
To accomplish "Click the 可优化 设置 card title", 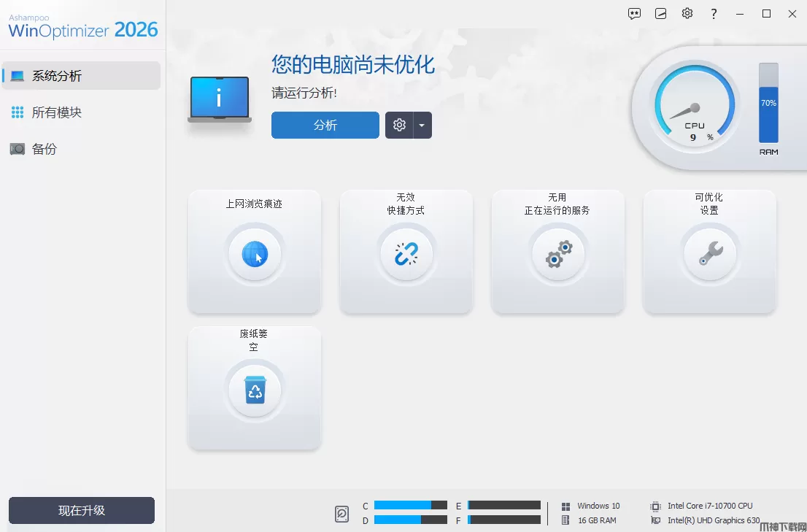I will 709,204.
